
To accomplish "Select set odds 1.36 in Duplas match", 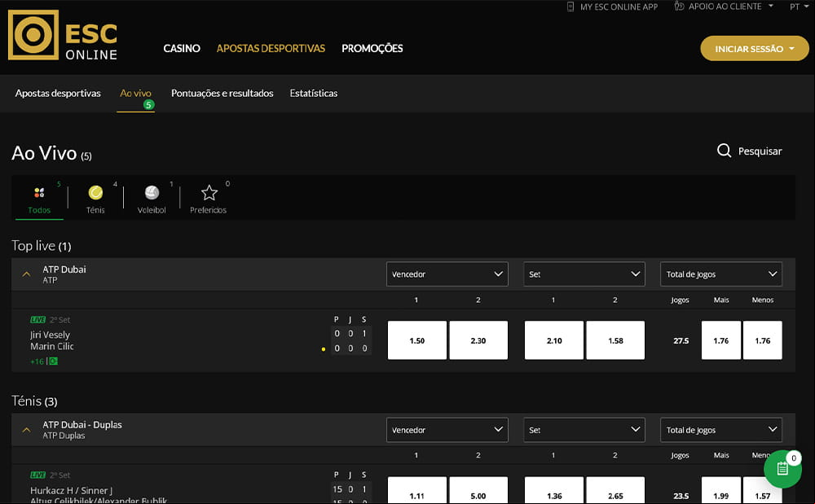I will 554,490.
